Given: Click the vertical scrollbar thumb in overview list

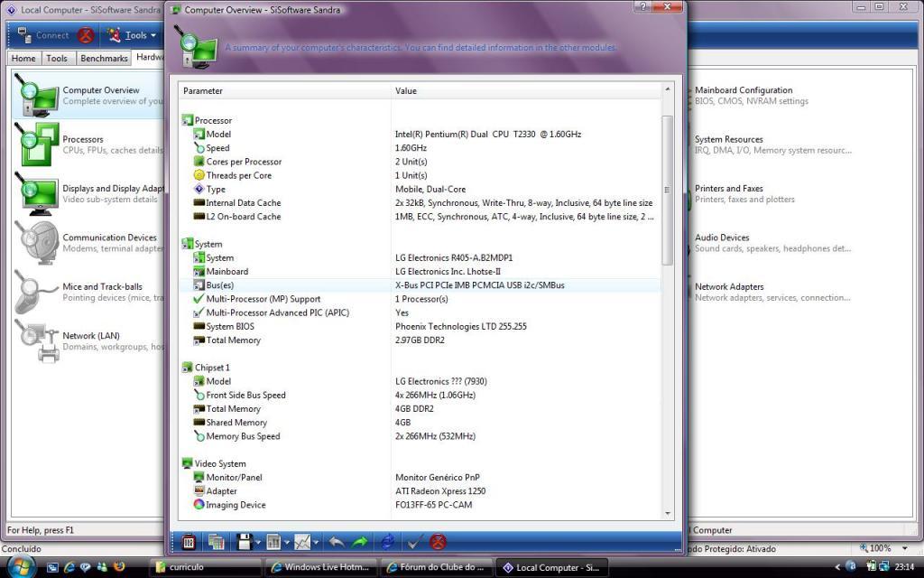Looking at the screenshot, I should tap(668, 190).
